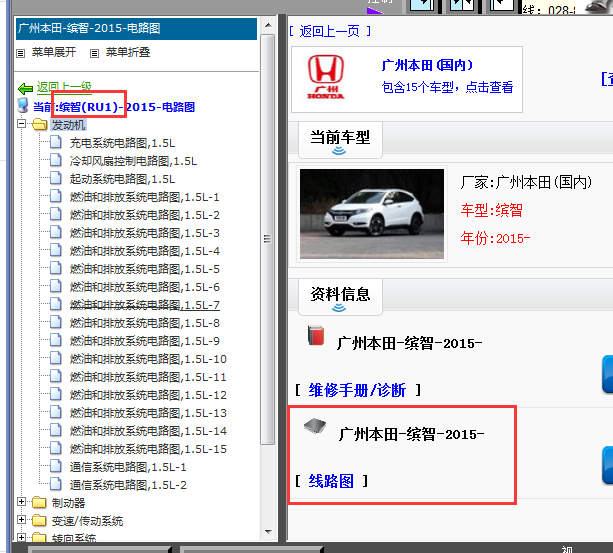Click document icon beside 通信系统电路图,1.5L-2
This screenshot has width=613, height=553.
point(56,484)
